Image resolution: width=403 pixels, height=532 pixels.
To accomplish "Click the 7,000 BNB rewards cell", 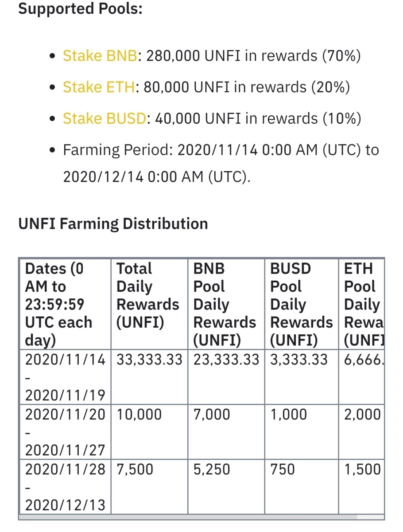I will tap(226, 432).
